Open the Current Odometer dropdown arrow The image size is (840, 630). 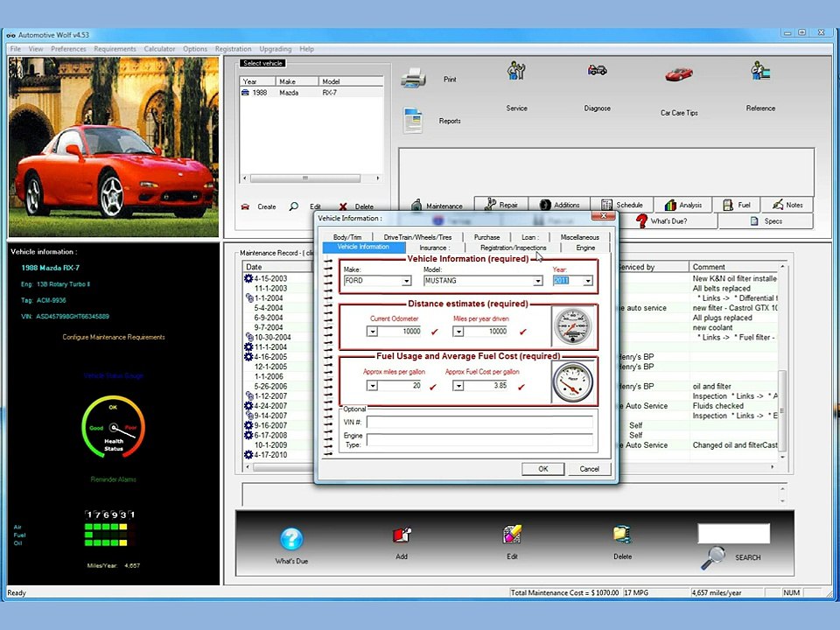tap(373, 332)
